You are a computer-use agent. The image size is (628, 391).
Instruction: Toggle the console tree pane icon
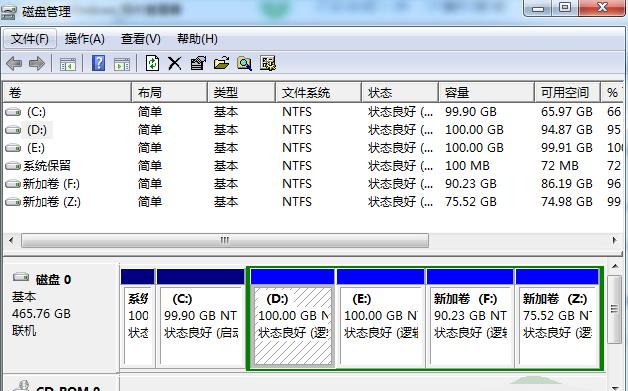click(68, 64)
